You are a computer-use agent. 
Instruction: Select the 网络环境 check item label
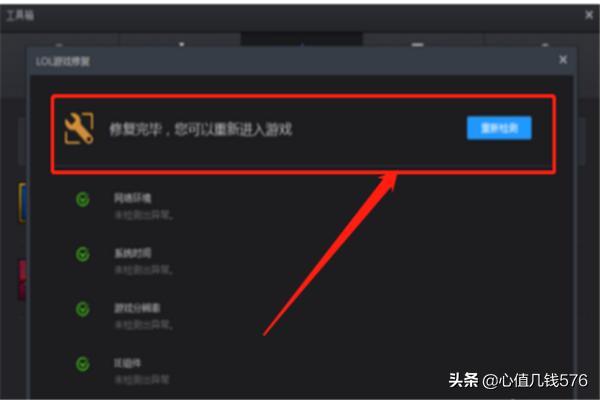[x=132, y=198]
